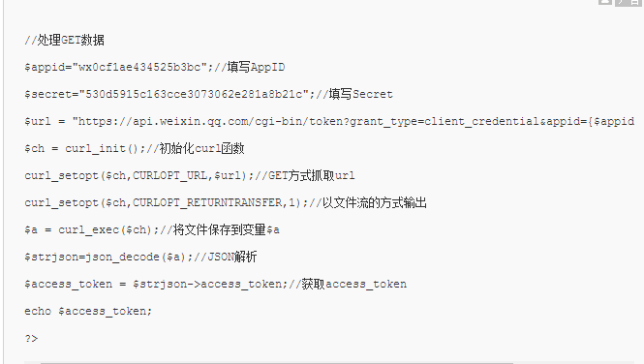
Task: Click the 填写Secret comment text
Action: pos(360,94)
